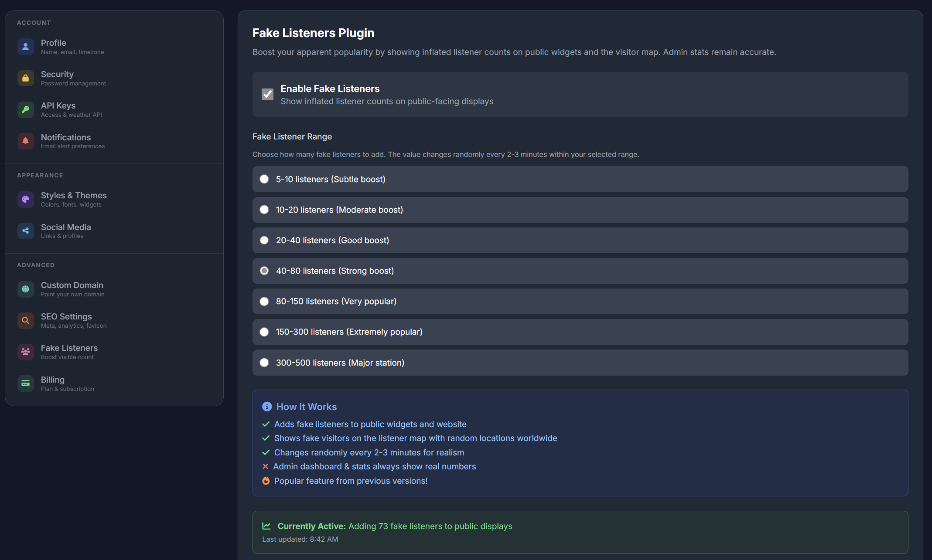Click the SEO Settings magnifier icon
The height and width of the screenshot is (560, 932).
click(25, 320)
